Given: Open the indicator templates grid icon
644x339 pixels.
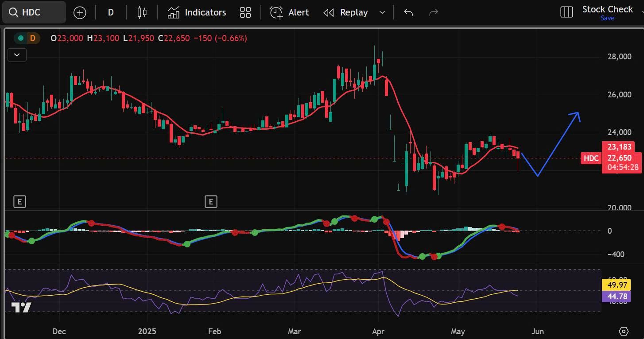Looking at the screenshot, I should pyautogui.click(x=245, y=12).
